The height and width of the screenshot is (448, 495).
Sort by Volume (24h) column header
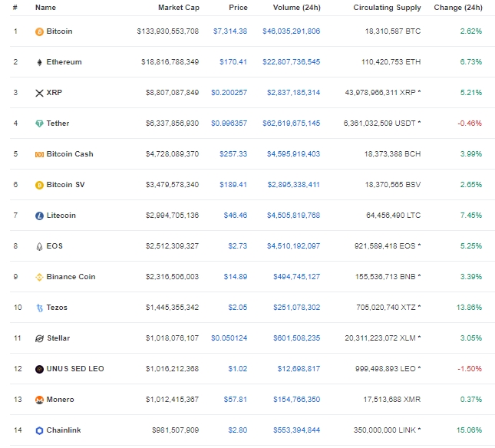297,8
